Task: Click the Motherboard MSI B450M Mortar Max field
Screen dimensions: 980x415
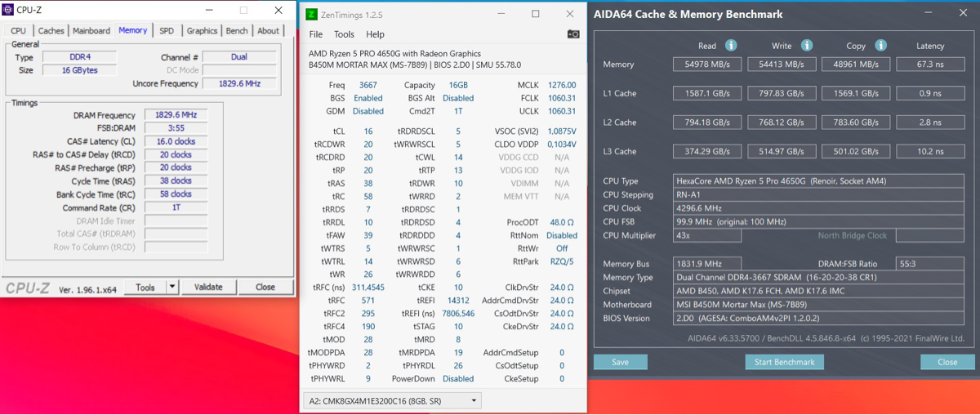Action: coord(819,305)
